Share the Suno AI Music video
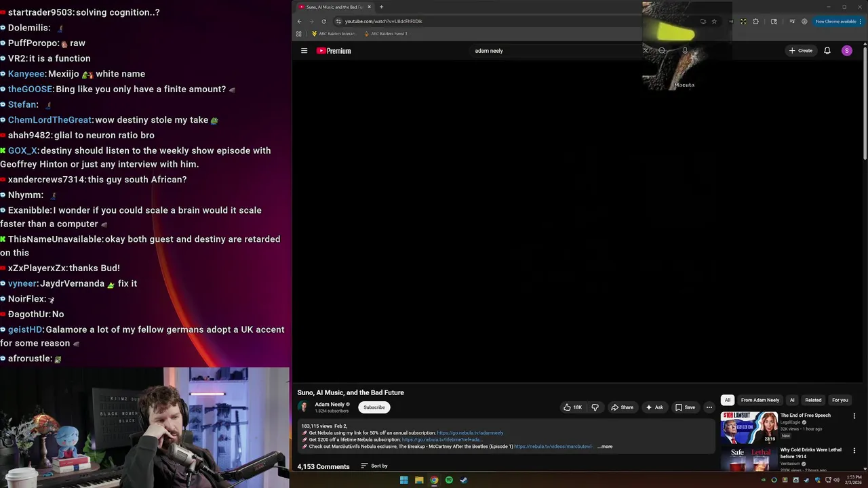 622,407
